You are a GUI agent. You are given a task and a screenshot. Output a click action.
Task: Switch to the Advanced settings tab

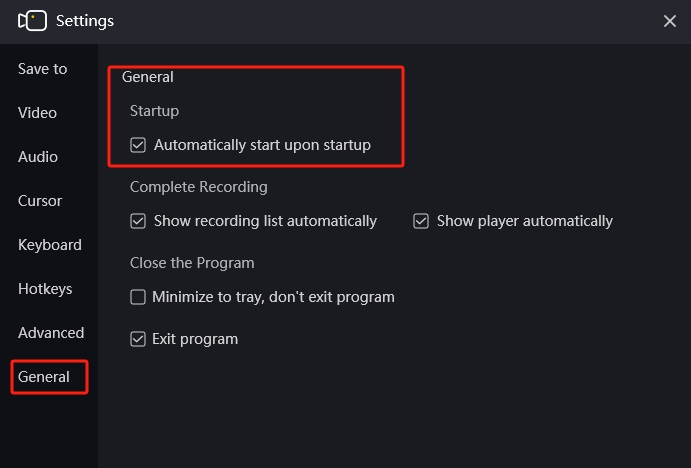click(x=51, y=333)
